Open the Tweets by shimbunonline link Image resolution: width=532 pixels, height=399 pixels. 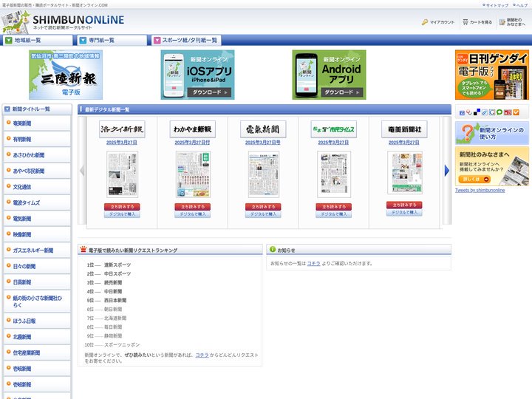480,191
